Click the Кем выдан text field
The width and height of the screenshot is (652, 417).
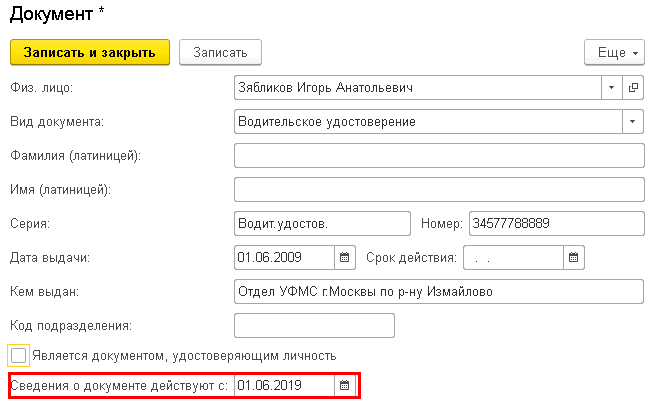[x=439, y=291]
